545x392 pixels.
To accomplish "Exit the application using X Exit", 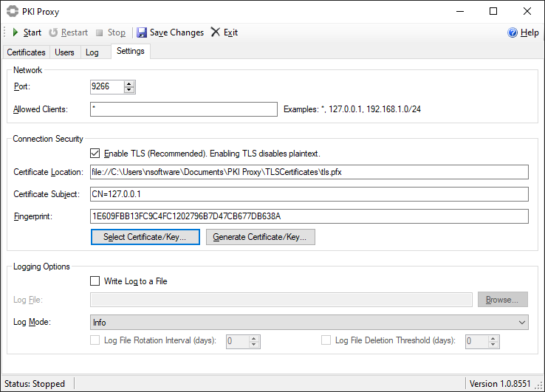I will click(224, 32).
